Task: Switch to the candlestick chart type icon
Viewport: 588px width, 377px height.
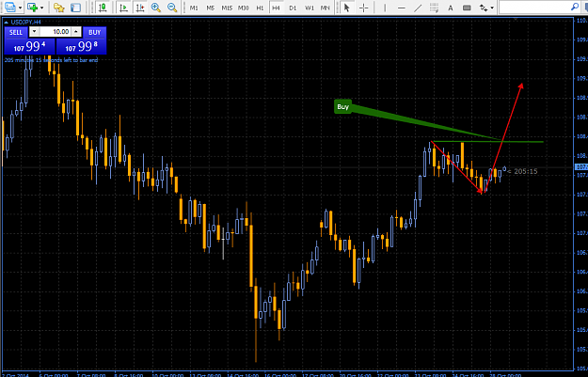Action: 103,8
